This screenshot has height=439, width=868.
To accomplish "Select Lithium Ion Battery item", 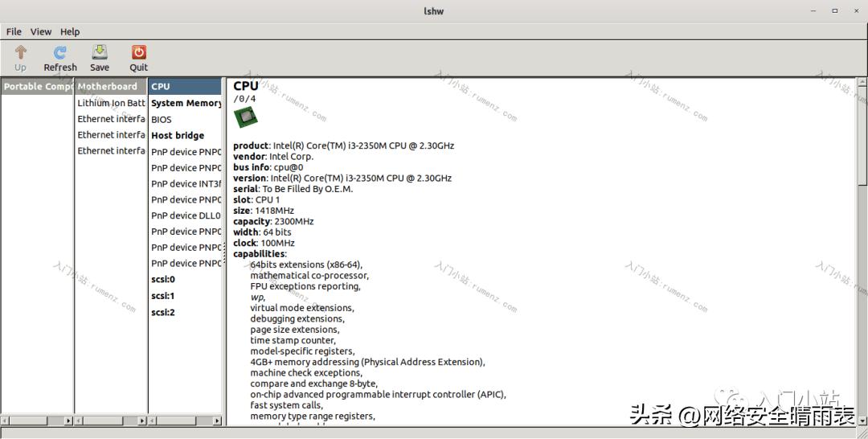I will pos(111,103).
